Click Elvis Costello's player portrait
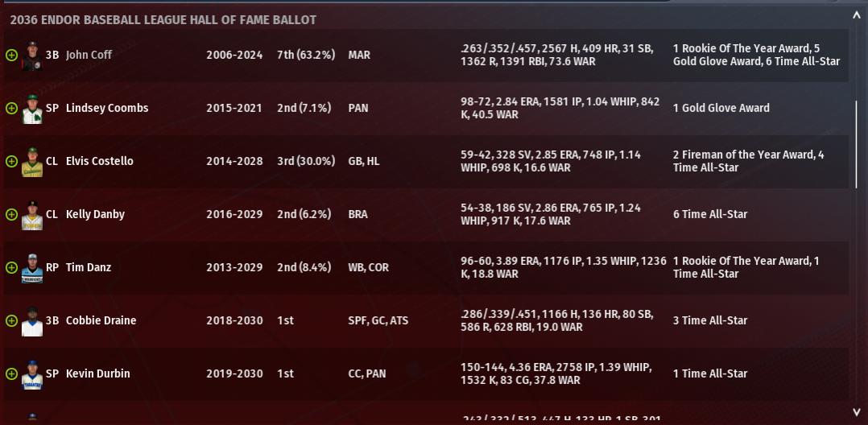This screenshot has width=868, height=425. point(31,162)
